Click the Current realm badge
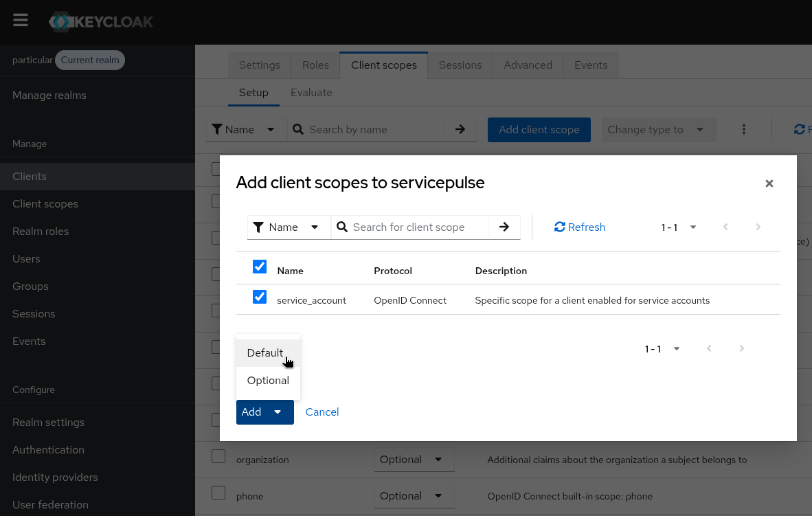 tap(90, 60)
